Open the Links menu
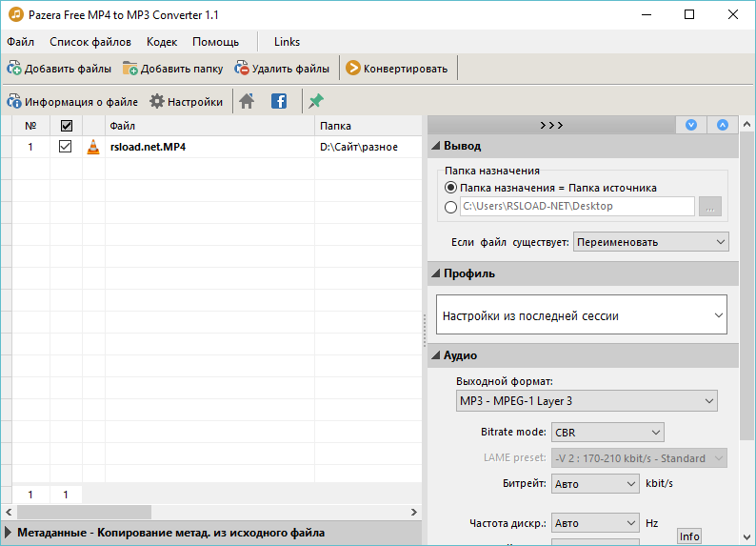756x546 pixels. click(287, 42)
